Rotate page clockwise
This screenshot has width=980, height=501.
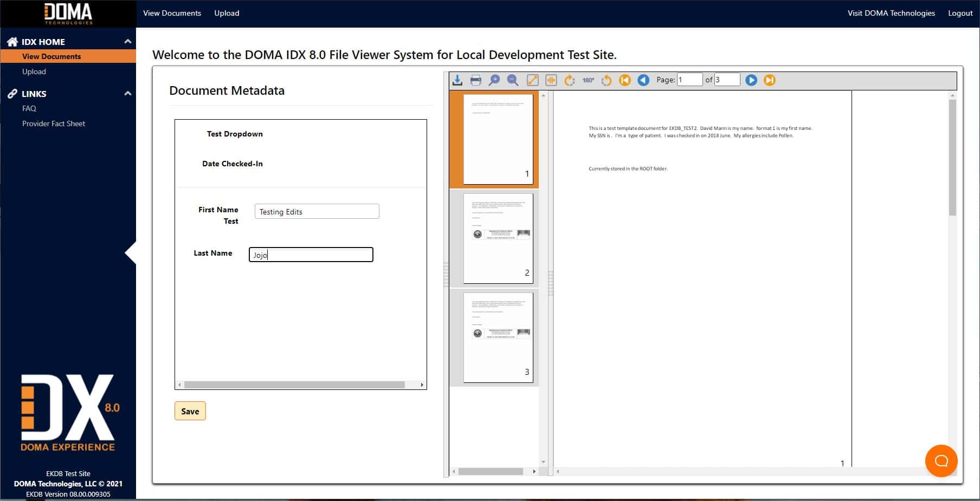coord(570,80)
